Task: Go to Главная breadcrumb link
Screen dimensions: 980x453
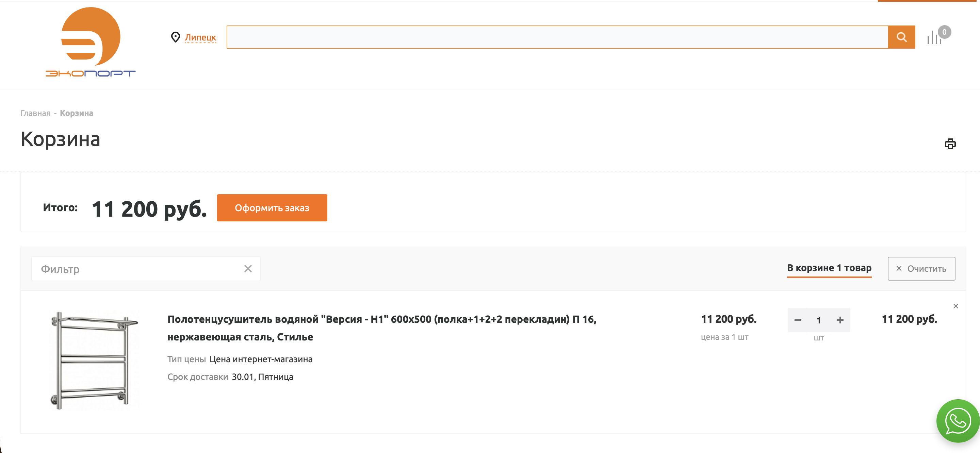Action: pos(35,113)
